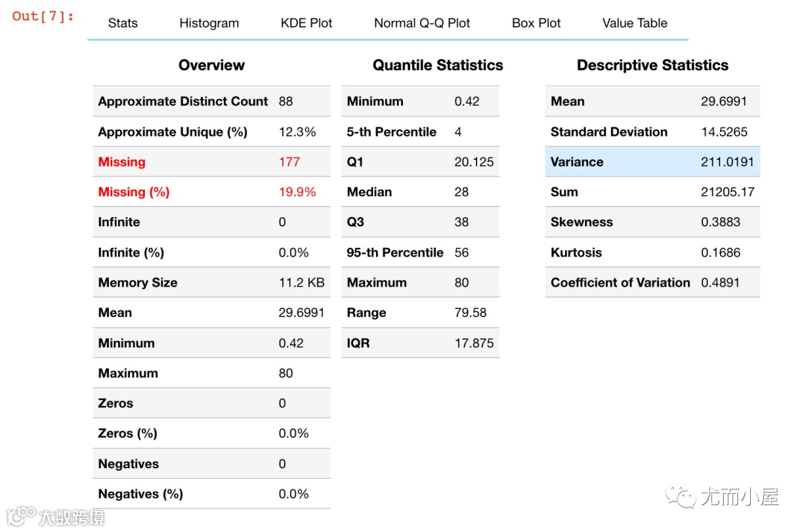Click the Skewness row

[x=652, y=222]
